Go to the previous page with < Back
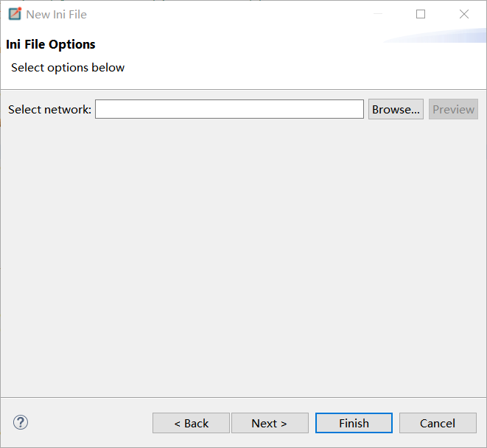The image size is (487, 448). coord(191,423)
